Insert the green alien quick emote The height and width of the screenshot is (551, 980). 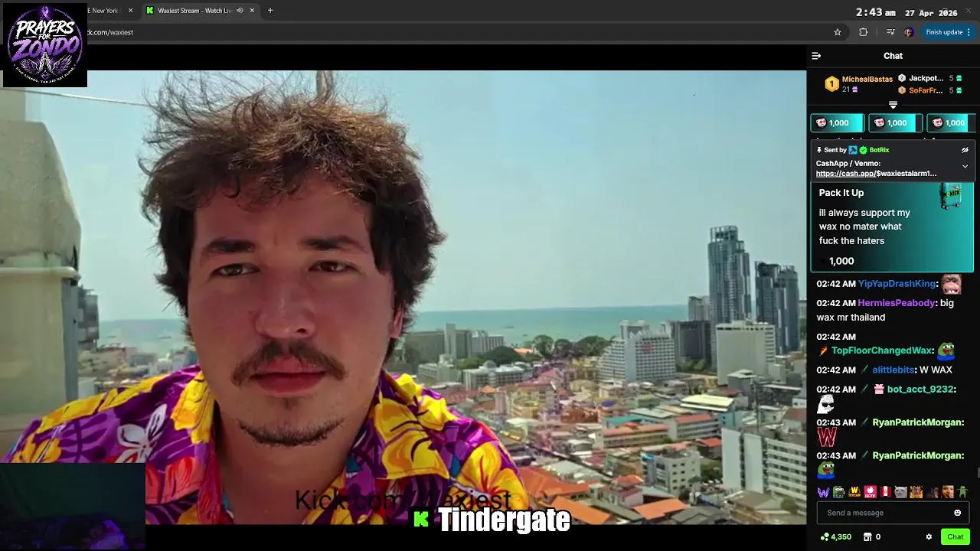pyautogui.click(x=962, y=492)
